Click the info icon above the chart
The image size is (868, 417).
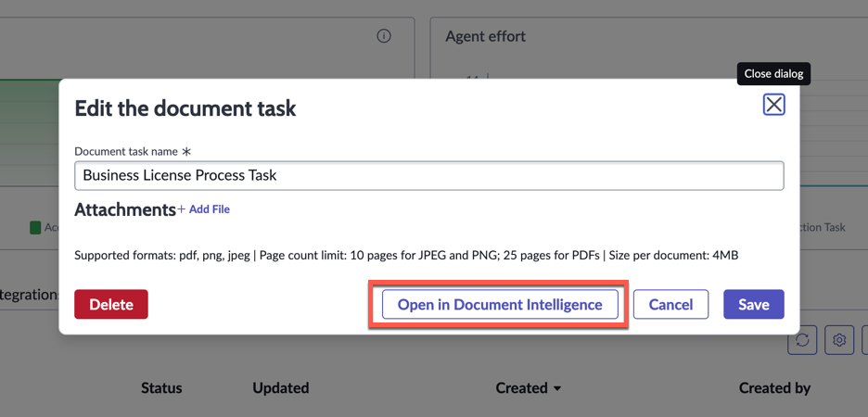pyautogui.click(x=384, y=36)
